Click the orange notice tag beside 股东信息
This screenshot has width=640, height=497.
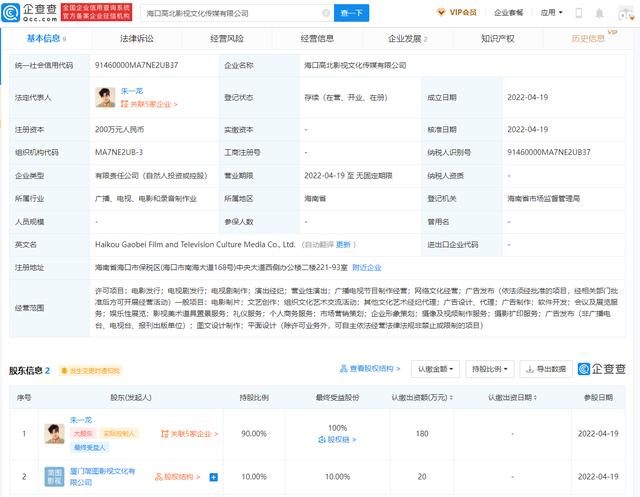(90, 371)
